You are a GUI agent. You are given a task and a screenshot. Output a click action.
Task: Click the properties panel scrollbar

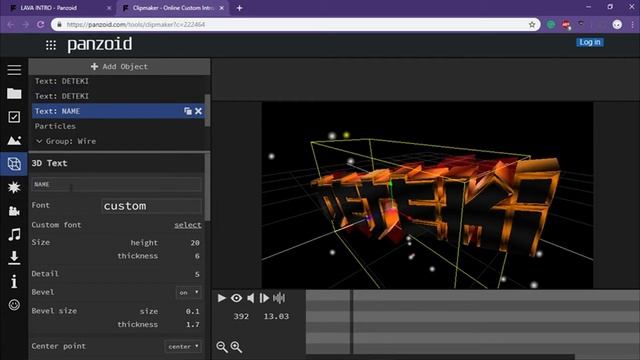[x=207, y=187]
